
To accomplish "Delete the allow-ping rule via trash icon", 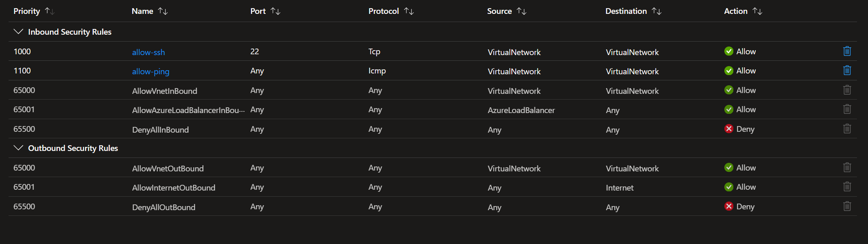I will point(847,71).
